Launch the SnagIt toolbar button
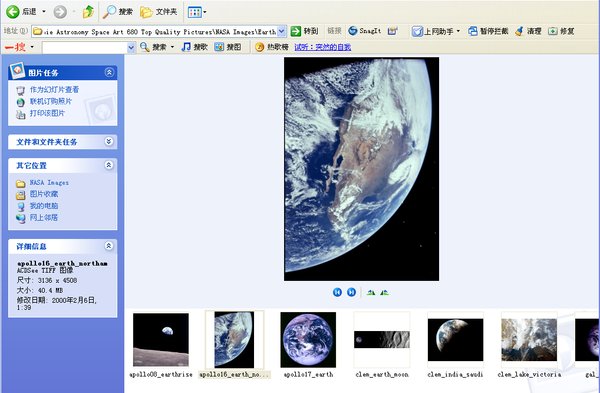The image size is (600, 393). pos(365,31)
